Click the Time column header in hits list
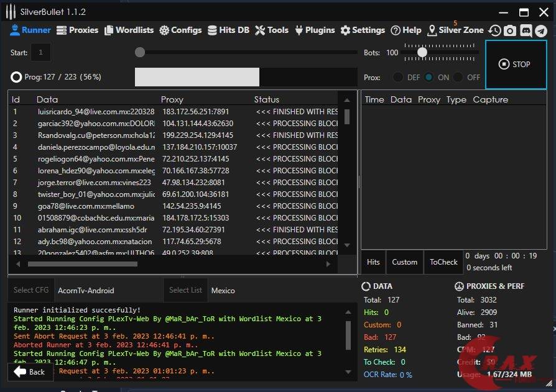This screenshot has height=392, width=556. point(374,99)
